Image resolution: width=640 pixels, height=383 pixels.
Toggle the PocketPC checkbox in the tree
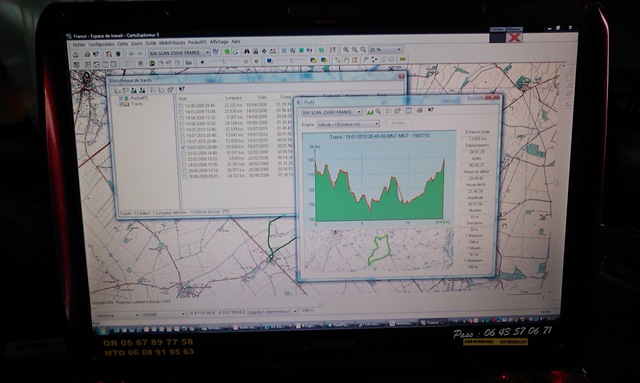[121, 98]
